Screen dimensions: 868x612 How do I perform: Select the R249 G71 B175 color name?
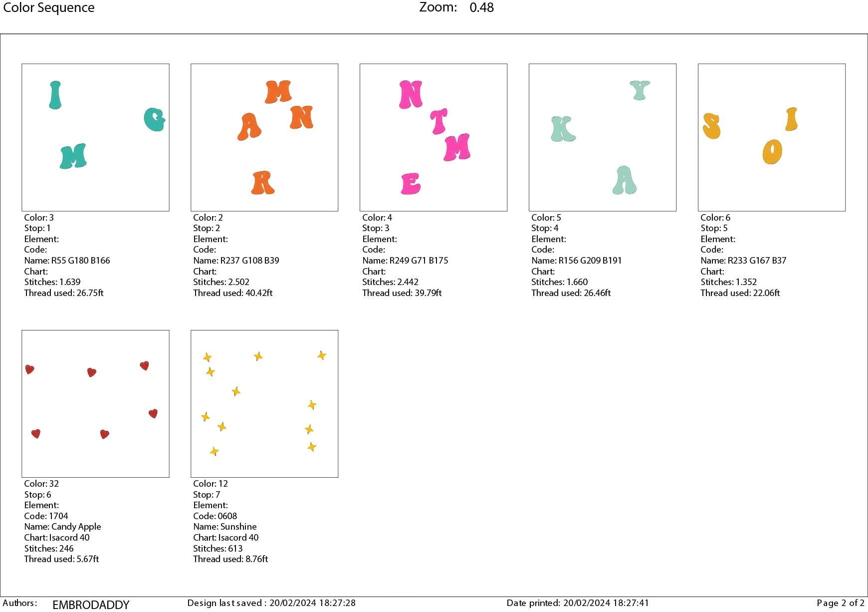(x=419, y=261)
